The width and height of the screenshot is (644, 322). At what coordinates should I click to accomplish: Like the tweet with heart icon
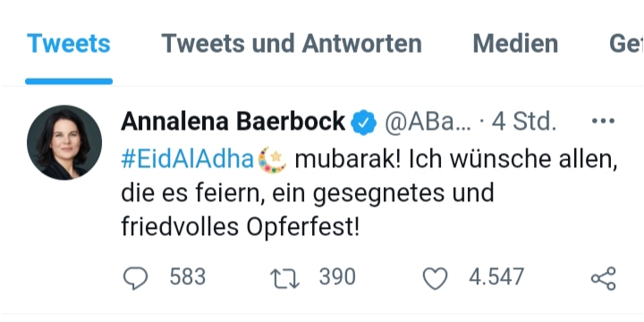point(435,278)
